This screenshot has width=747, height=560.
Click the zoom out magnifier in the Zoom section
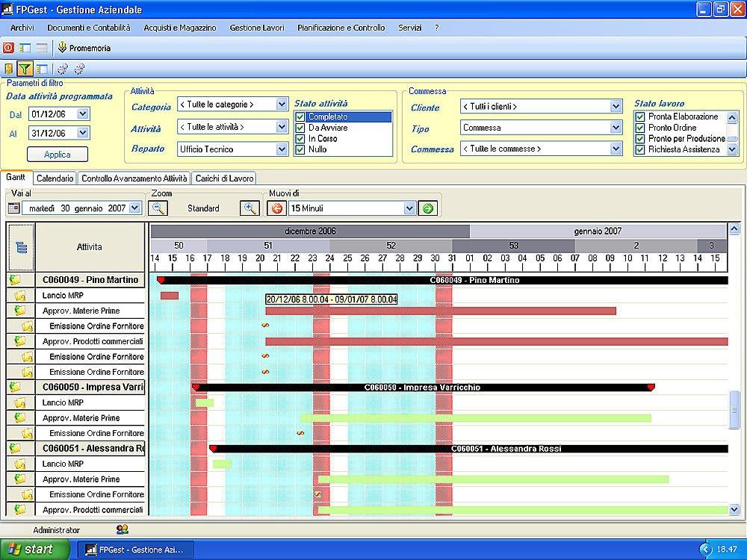(x=156, y=208)
